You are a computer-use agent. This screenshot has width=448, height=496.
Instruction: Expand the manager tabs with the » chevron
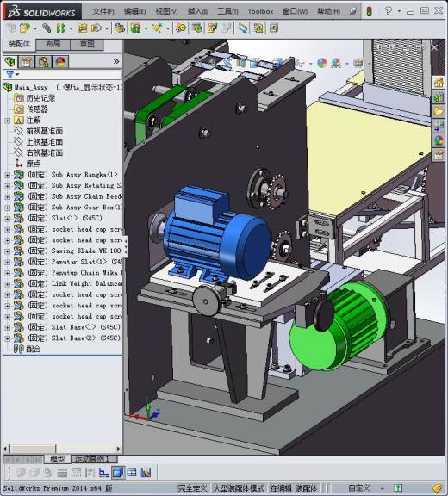(116, 62)
